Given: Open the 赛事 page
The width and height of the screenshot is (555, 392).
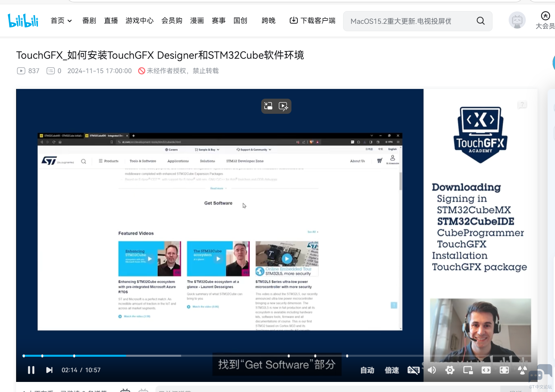Looking at the screenshot, I should (x=219, y=21).
